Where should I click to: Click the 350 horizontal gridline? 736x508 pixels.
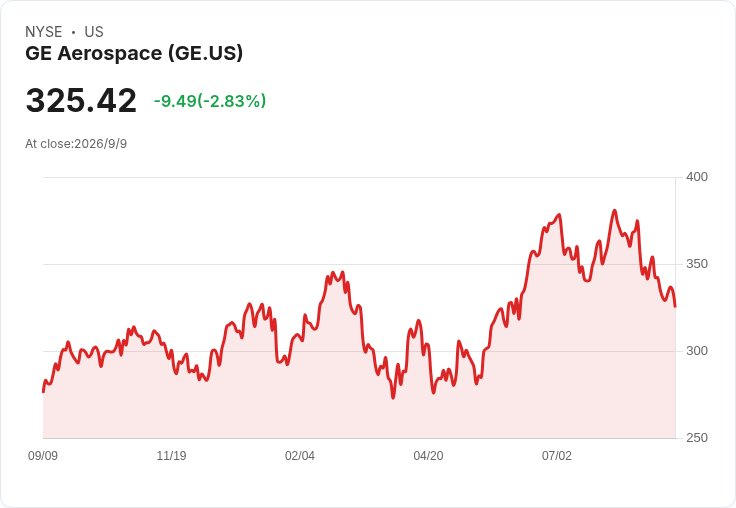[x=360, y=264]
